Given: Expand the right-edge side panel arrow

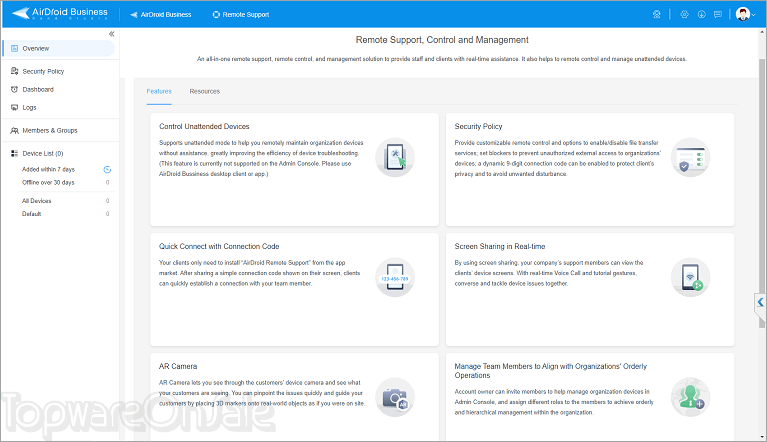Looking at the screenshot, I should click(x=760, y=303).
